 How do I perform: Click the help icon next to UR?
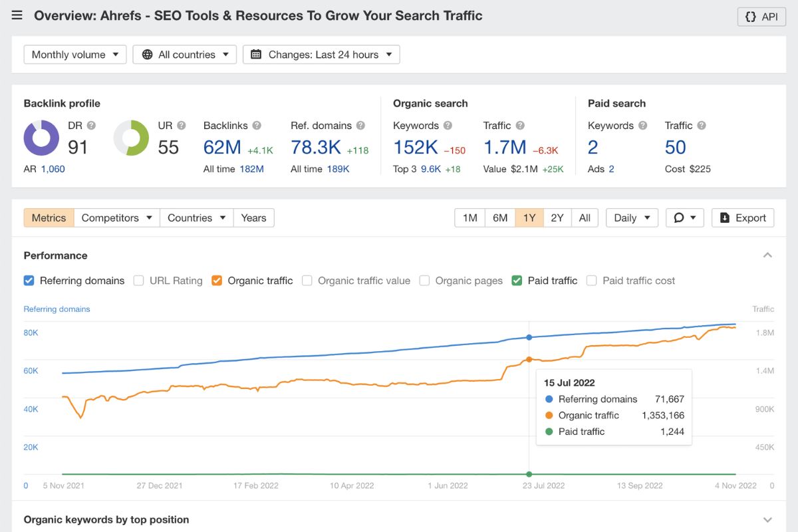[182, 125]
